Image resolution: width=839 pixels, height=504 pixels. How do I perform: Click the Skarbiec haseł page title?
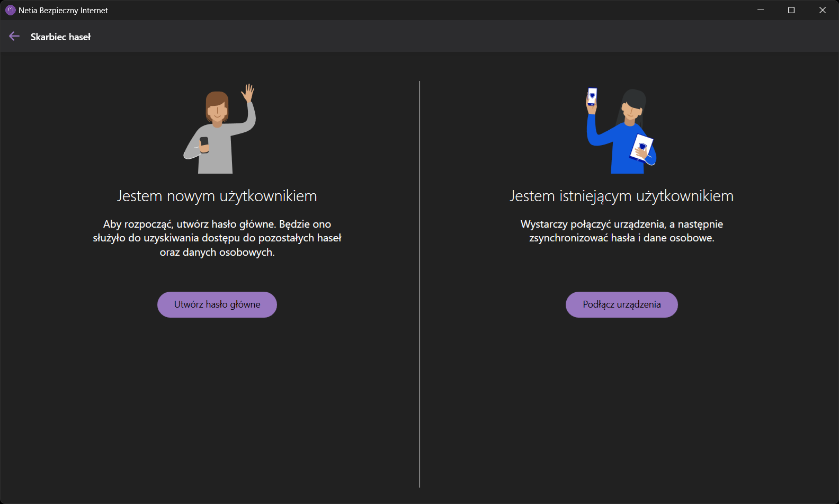pyautogui.click(x=60, y=37)
